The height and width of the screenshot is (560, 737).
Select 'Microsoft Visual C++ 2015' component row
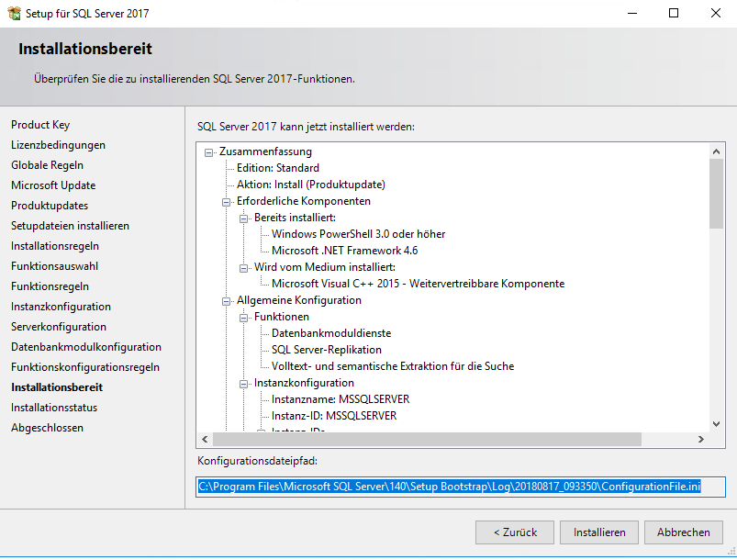[418, 284]
